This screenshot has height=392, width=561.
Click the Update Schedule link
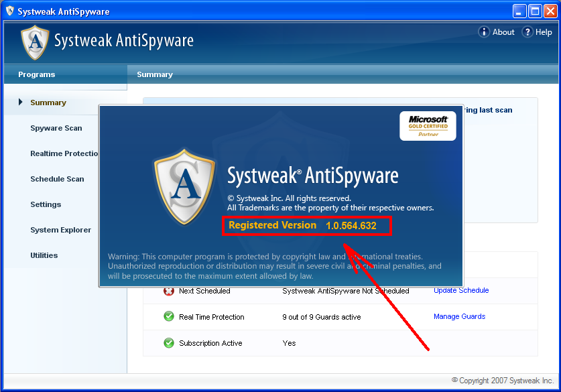coord(461,290)
